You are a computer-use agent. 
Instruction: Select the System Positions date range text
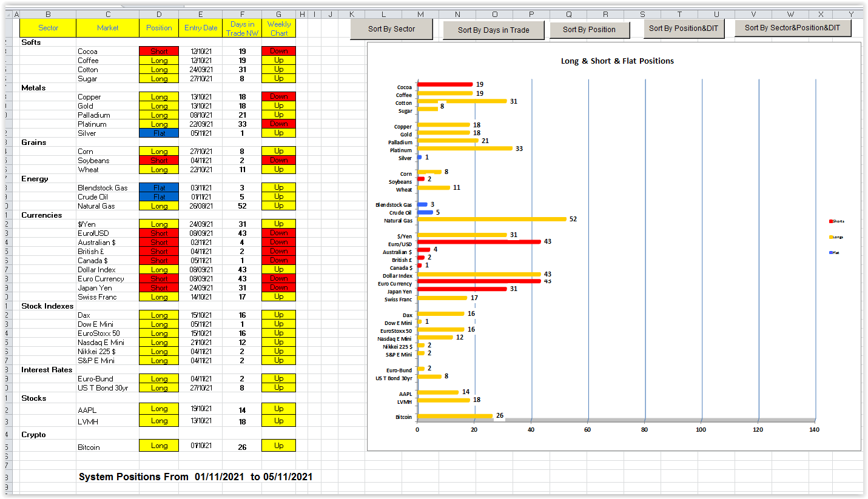pyautogui.click(x=195, y=477)
